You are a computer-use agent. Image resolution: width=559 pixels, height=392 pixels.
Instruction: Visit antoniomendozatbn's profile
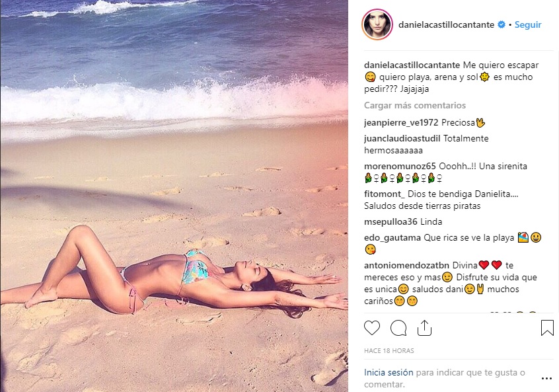[x=407, y=265]
